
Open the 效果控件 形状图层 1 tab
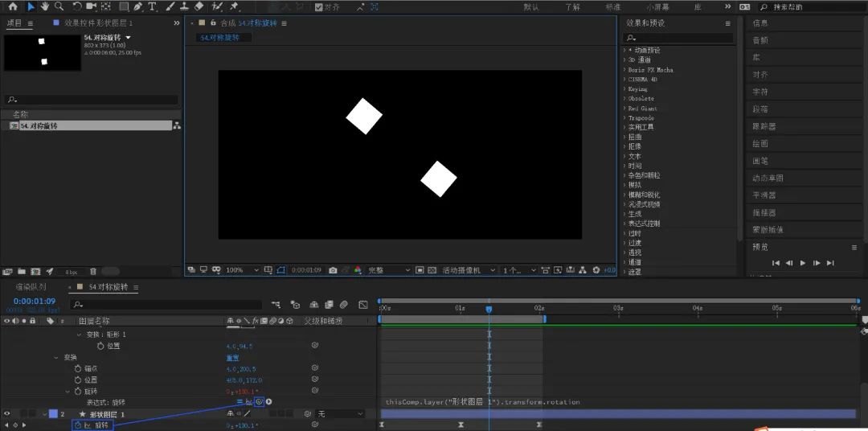click(x=98, y=23)
